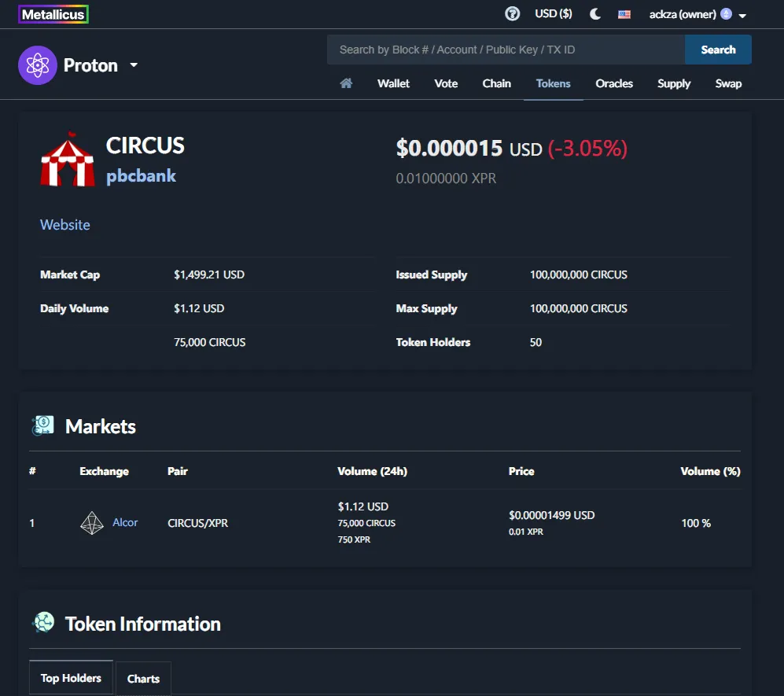The image size is (784, 696).
Task: Select the (-3.05%) price change text
Action: click(587, 148)
